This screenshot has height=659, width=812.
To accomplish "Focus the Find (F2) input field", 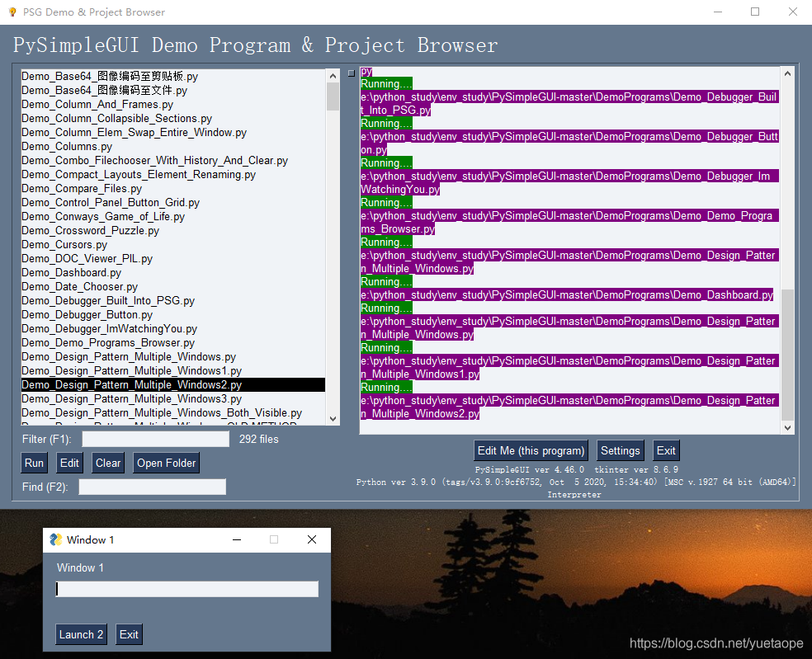I will pos(152,487).
